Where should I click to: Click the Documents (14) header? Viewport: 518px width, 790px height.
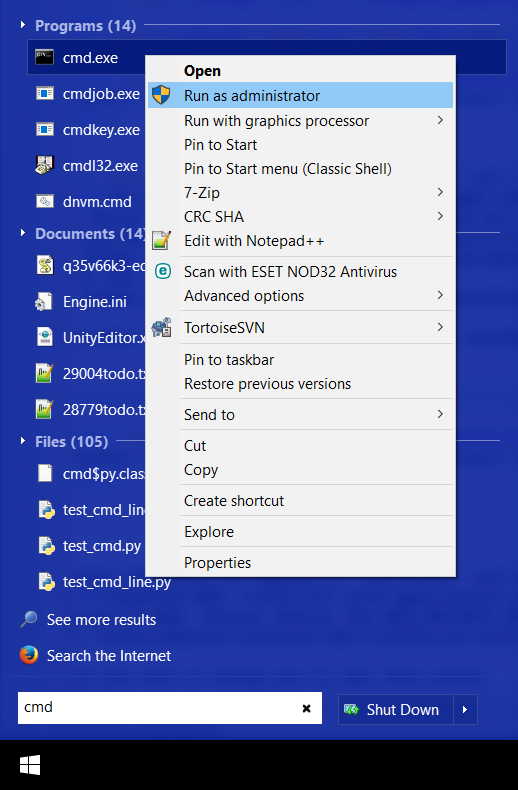point(90,233)
